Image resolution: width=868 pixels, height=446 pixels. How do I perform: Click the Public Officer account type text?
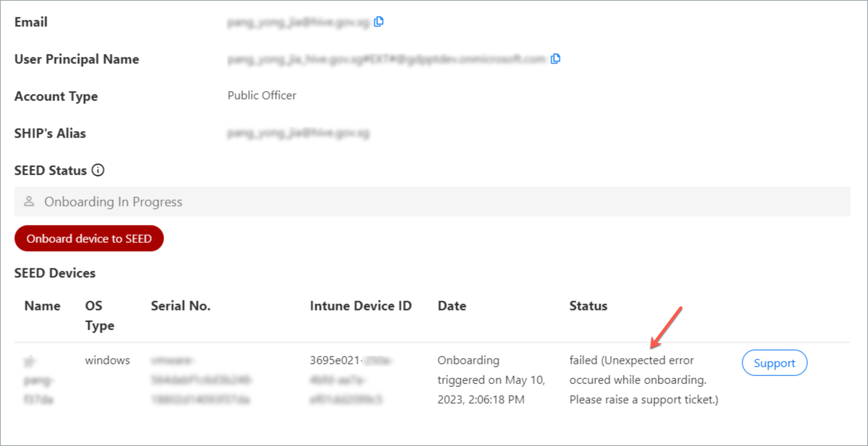point(261,95)
